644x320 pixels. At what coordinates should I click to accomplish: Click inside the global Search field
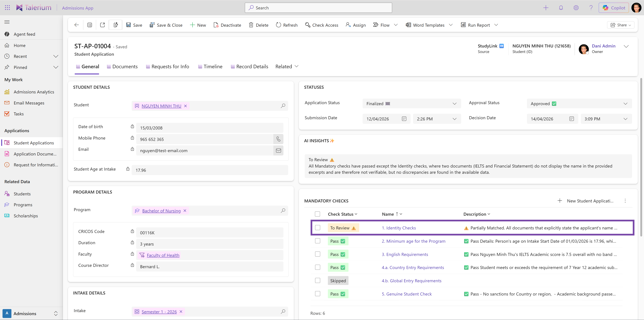[317, 8]
